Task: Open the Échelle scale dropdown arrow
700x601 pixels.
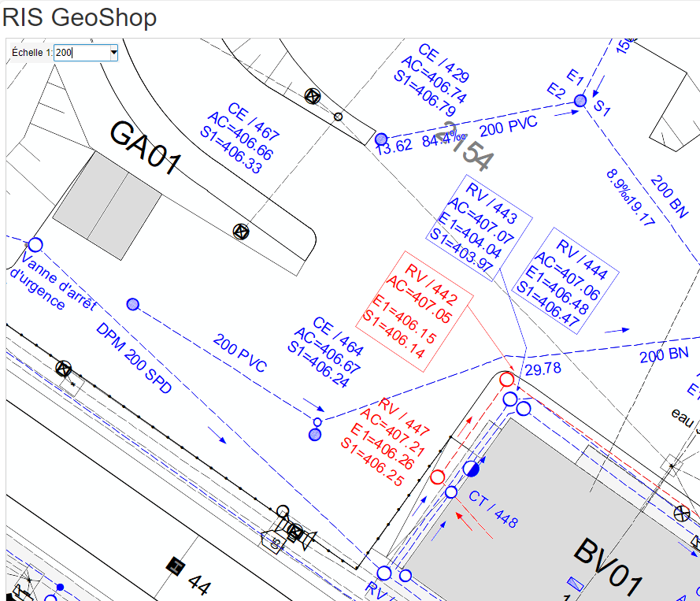Action: (113, 53)
